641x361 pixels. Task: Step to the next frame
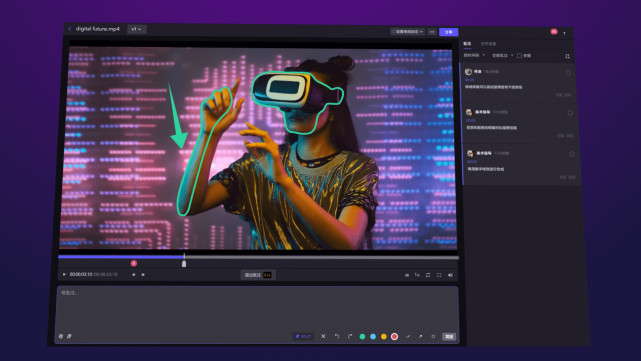(x=143, y=275)
